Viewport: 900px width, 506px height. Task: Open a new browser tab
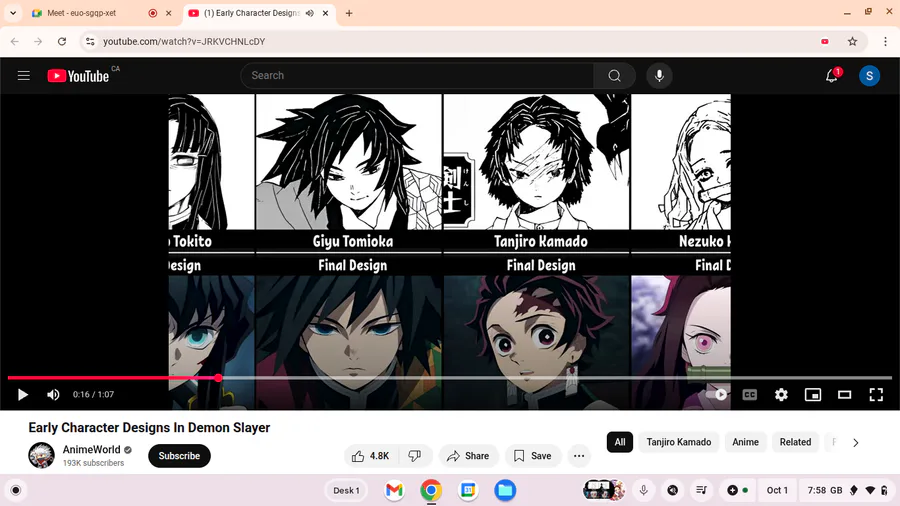348,13
